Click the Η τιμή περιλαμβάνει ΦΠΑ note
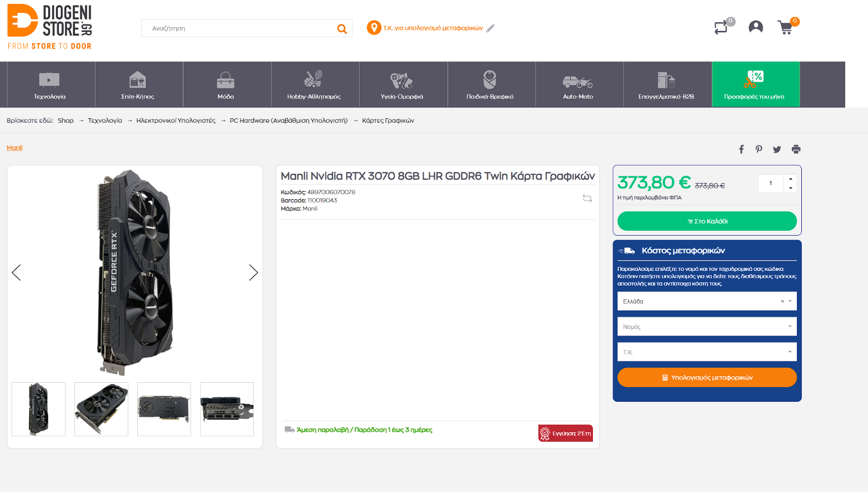This screenshot has height=493, width=868. point(649,198)
